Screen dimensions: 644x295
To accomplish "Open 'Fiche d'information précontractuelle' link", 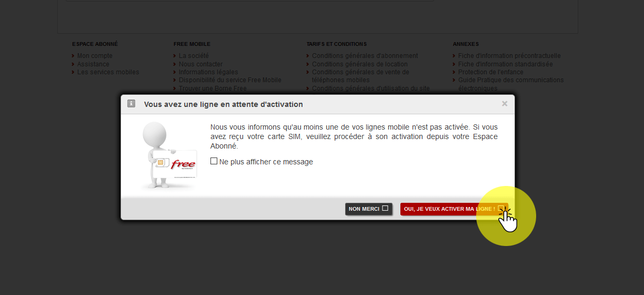I will (509, 56).
